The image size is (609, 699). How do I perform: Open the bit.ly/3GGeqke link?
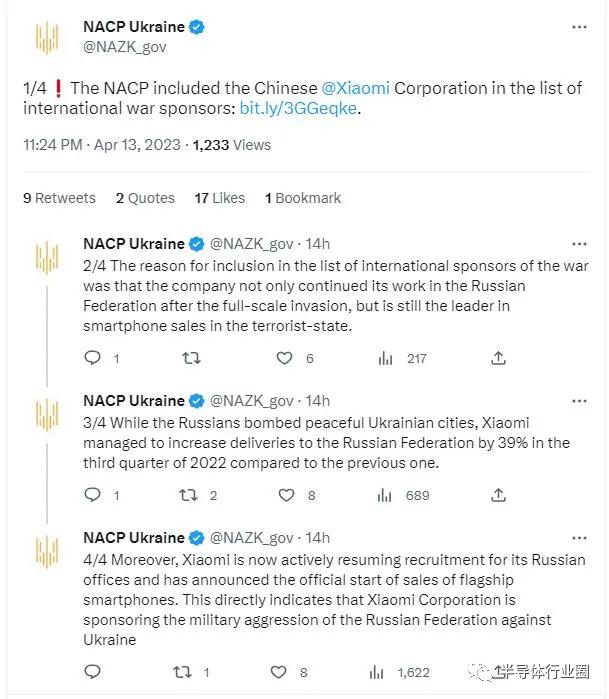pos(298,108)
